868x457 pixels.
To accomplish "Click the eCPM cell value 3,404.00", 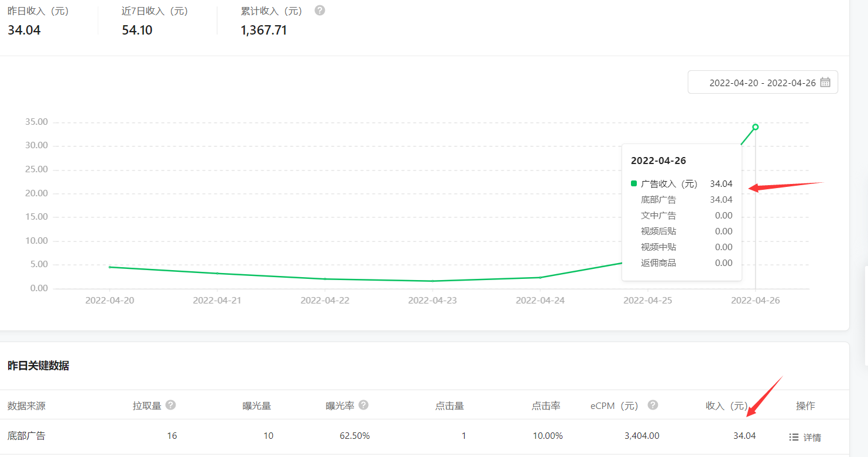I will 641,436.
